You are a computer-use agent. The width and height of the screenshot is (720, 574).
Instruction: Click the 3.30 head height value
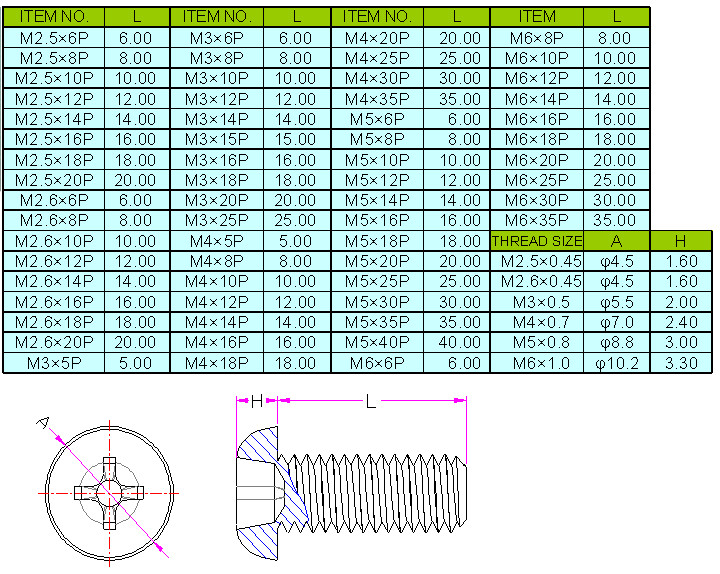click(680, 363)
